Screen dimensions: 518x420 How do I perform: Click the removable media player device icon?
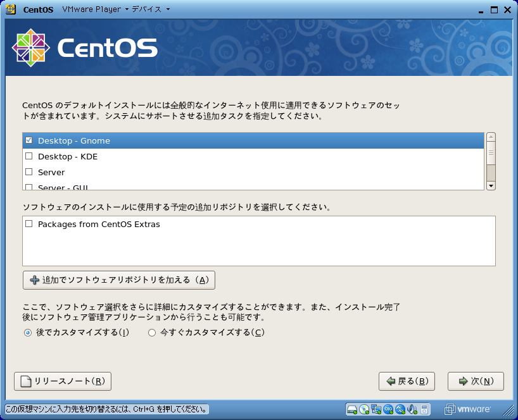click(x=424, y=409)
